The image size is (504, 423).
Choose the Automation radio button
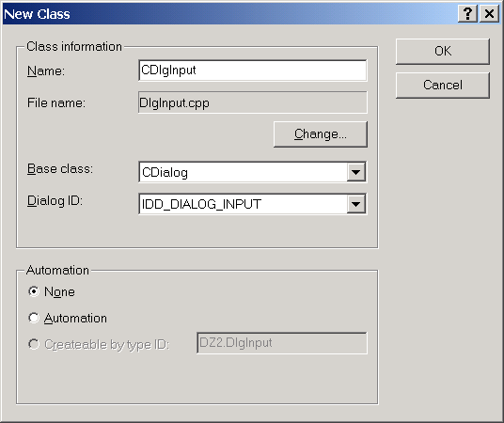click(x=34, y=318)
